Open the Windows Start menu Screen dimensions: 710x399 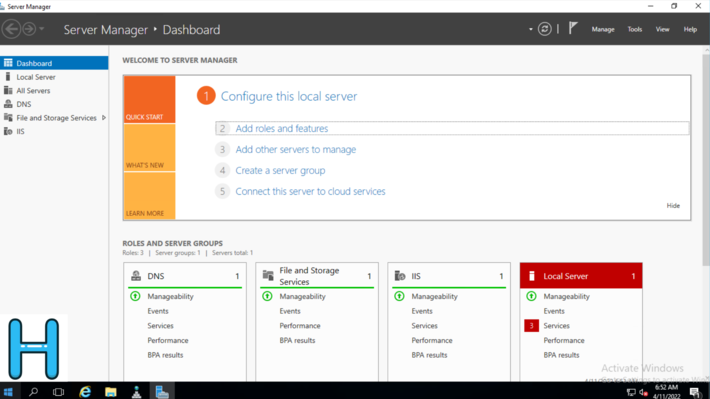(x=8, y=391)
